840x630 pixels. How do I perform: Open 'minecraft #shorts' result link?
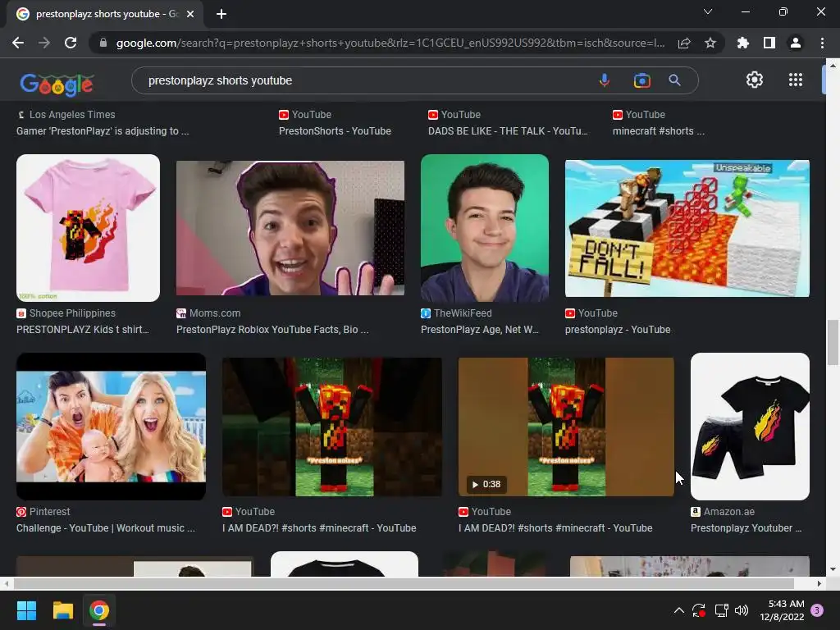coord(659,130)
